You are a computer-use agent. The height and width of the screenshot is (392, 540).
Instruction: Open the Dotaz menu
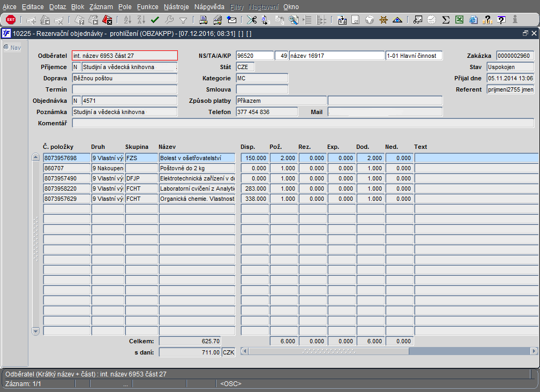(x=57, y=7)
